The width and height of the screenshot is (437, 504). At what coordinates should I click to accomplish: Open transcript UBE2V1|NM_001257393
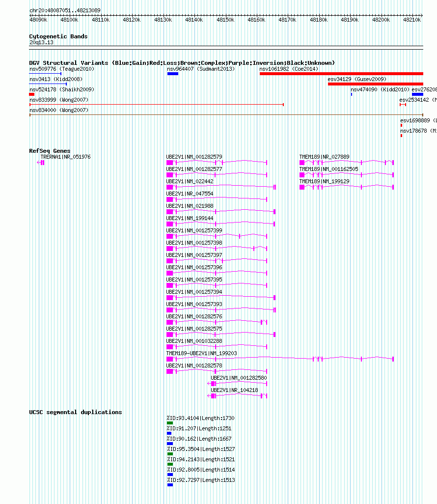pos(194,304)
